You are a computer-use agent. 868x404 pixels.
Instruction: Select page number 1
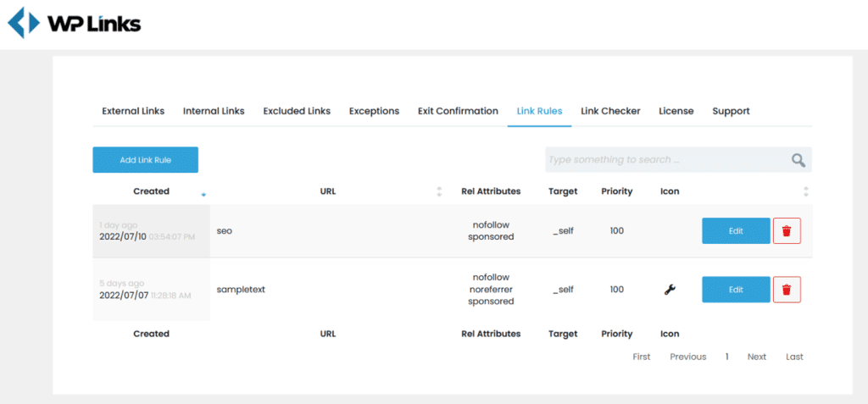click(x=726, y=357)
